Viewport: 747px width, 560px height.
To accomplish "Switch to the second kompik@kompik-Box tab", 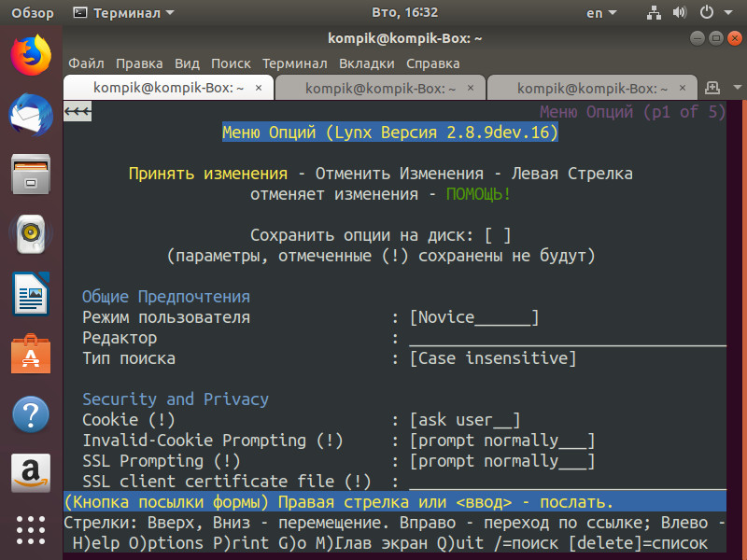I will pyautogui.click(x=380, y=88).
